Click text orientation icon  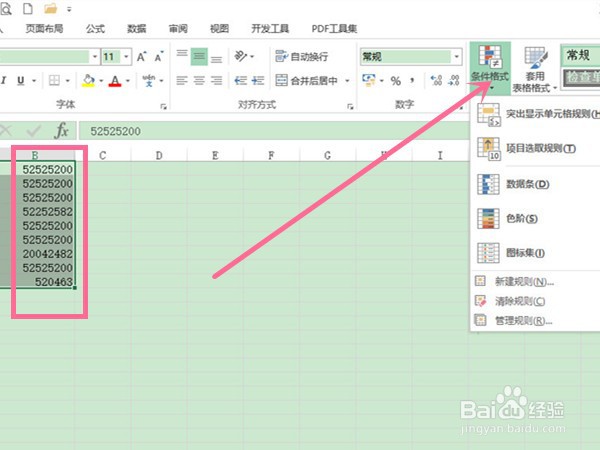(241, 56)
